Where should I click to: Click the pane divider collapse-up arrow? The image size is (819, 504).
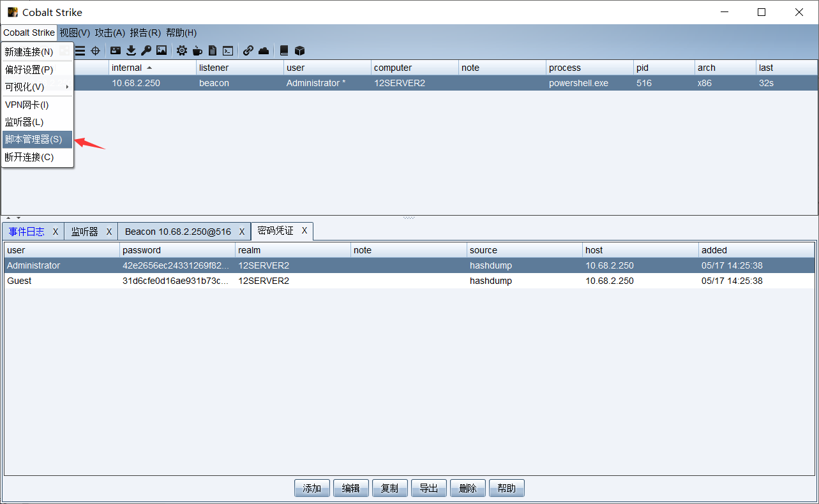tap(9, 218)
